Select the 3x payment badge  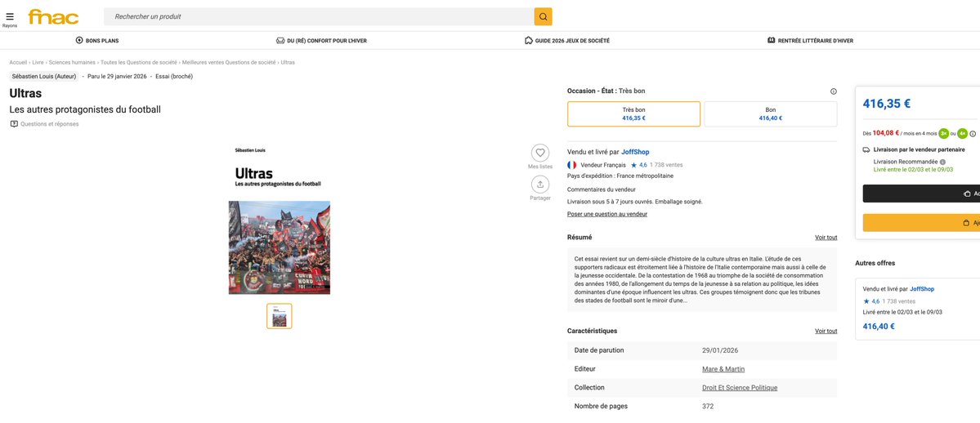(944, 133)
